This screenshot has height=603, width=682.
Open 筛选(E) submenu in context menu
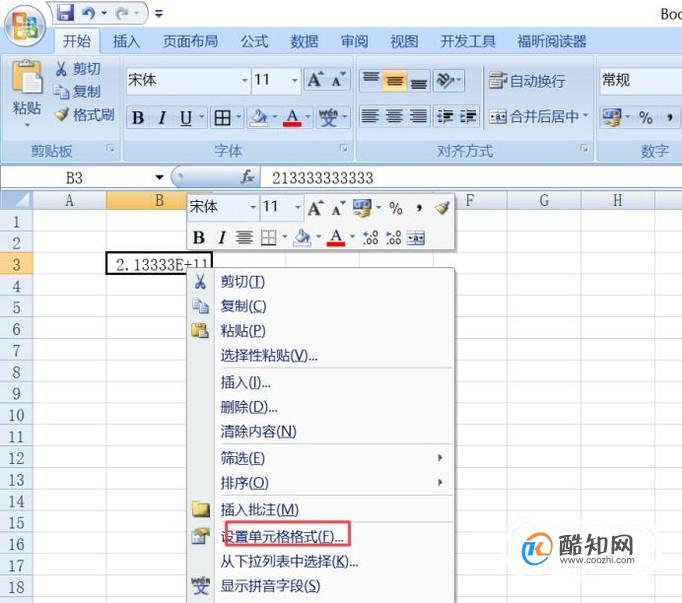click(x=321, y=458)
